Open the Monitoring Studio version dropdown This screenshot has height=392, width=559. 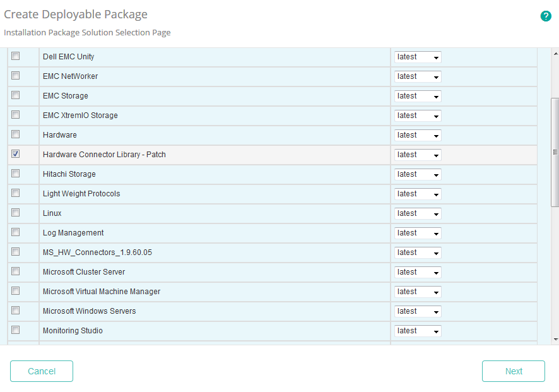coord(417,330)
